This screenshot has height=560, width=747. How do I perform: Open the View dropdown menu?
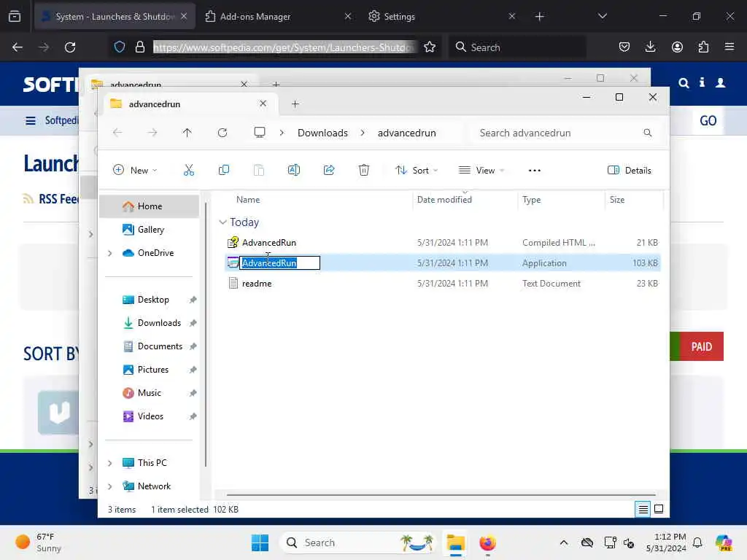tap(481, 170)
